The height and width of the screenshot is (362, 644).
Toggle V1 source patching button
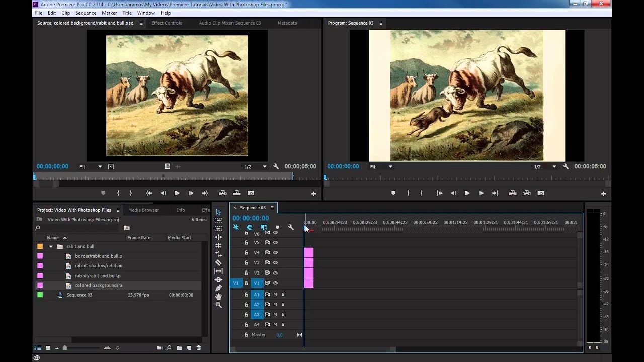pyautogui.click(x=235, y=283)
